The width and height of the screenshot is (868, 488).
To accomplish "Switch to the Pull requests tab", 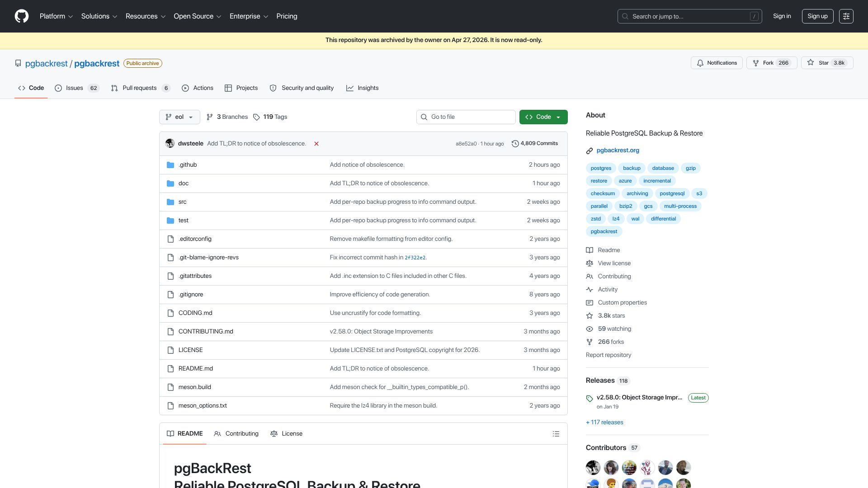I will (140, 88).
